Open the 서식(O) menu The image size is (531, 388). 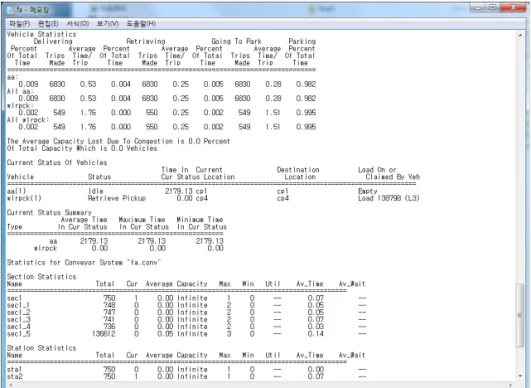(78, 24)
